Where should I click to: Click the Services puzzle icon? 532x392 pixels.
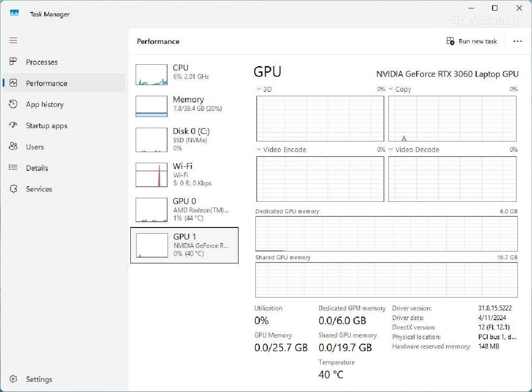[x=13, y=189]
